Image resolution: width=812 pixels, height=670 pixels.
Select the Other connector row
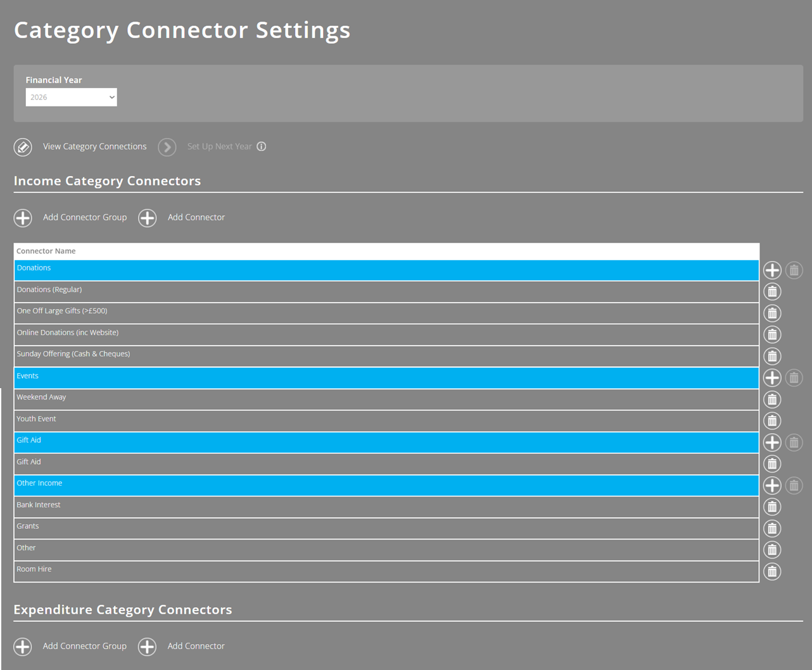point(386,550)
